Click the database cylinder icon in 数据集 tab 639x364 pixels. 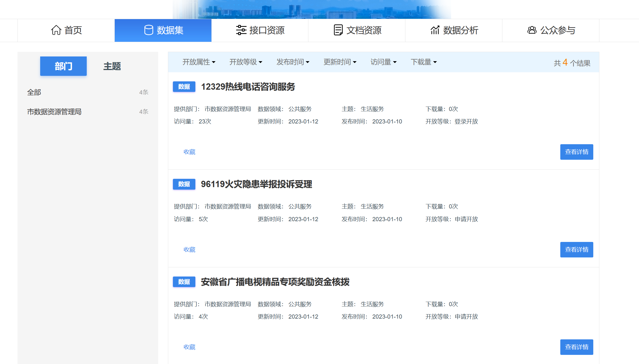pos(149,30)
